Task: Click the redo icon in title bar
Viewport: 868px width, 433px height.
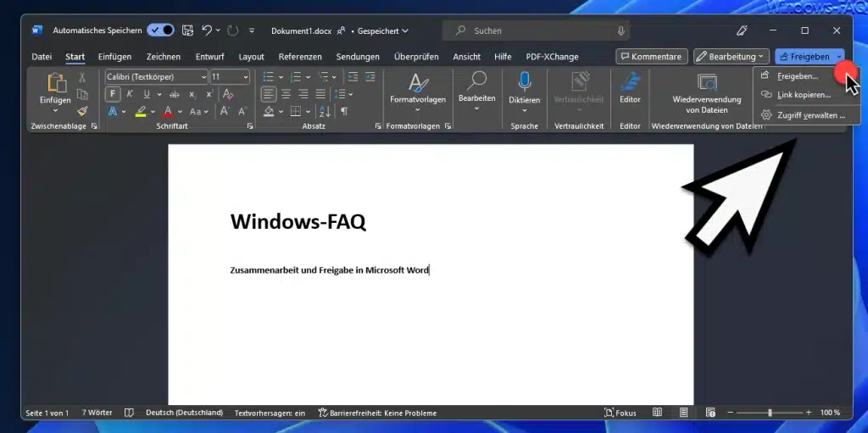Action: 232,31
